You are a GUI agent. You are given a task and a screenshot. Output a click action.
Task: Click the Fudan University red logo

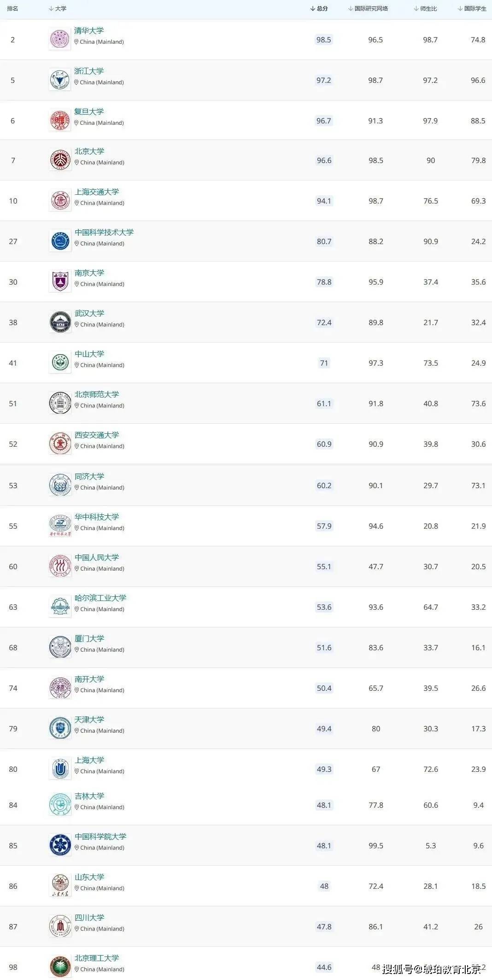[60, 120]
